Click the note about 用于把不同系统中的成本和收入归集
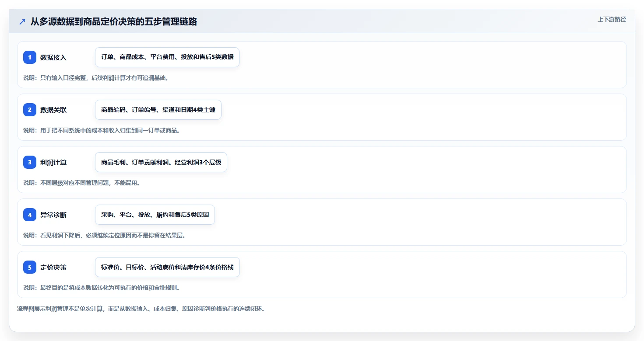Screen dimensions: 644x341 coord(102,130)
